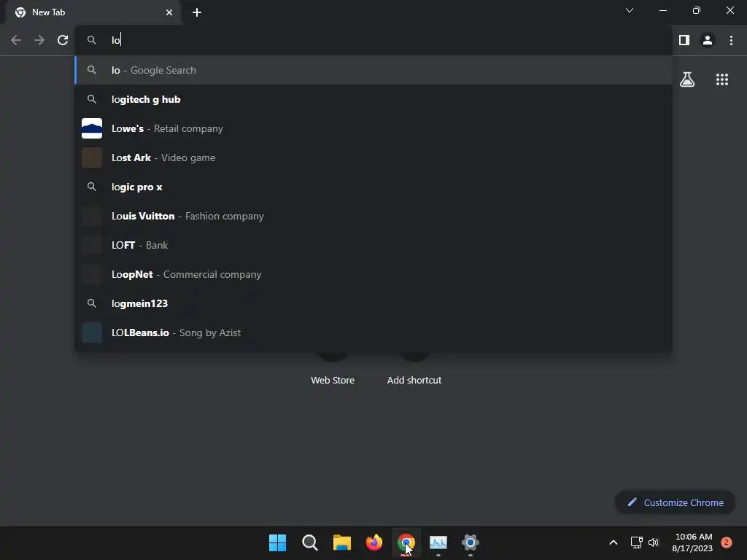Choose the 'lo - Google Search' suggestion
Image resolution: width=747 pixels, height=560 pixels.
373,70
